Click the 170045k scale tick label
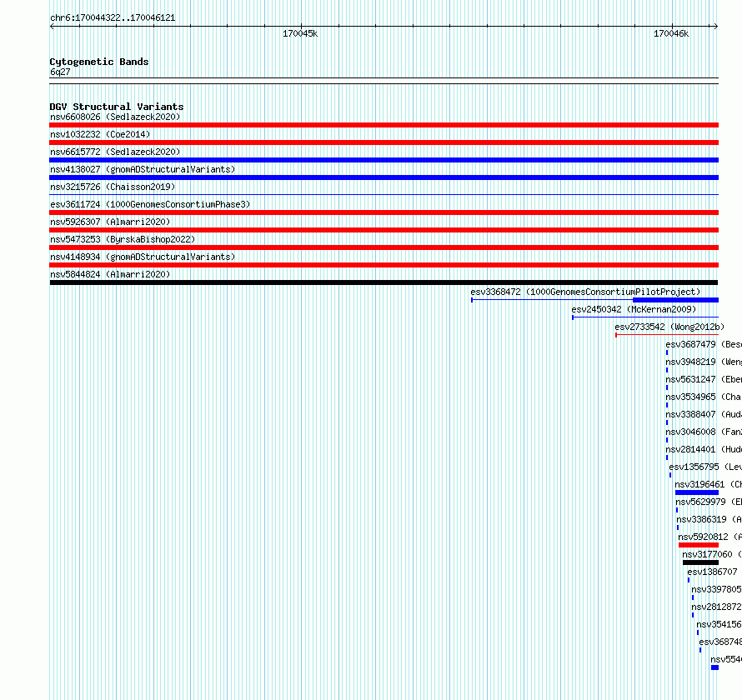The image size is (742, 700). coord(300,33)
